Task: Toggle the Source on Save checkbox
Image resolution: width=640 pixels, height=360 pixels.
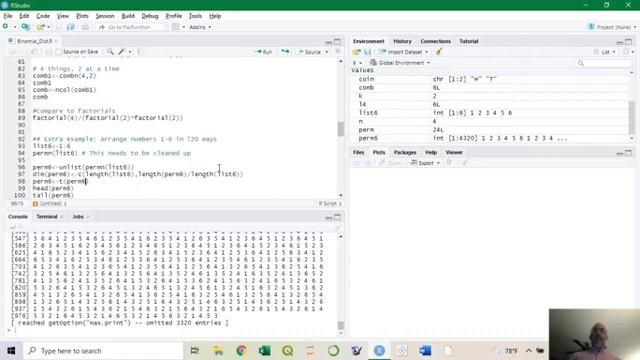Action: click(58, 52)
